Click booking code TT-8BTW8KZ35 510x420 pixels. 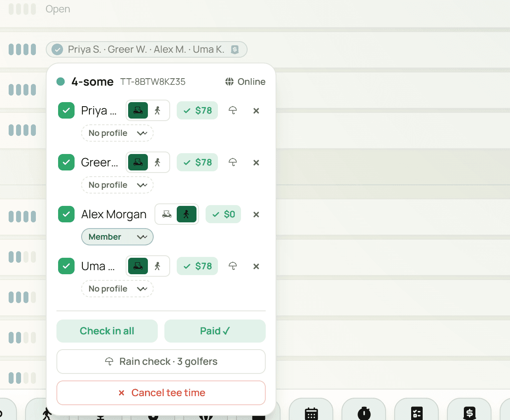(153, 82)
